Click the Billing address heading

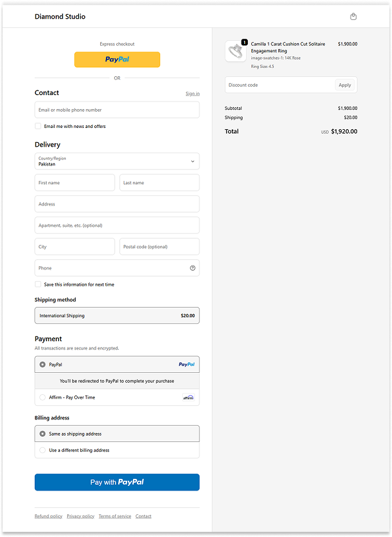[x=52, y=418]
